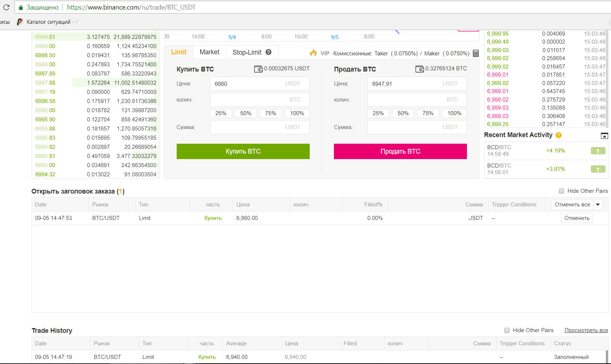Cancel the 6,860.00 limit order with Отменить
This screenshot has width=611, height=364.
(x=577, y=218)
